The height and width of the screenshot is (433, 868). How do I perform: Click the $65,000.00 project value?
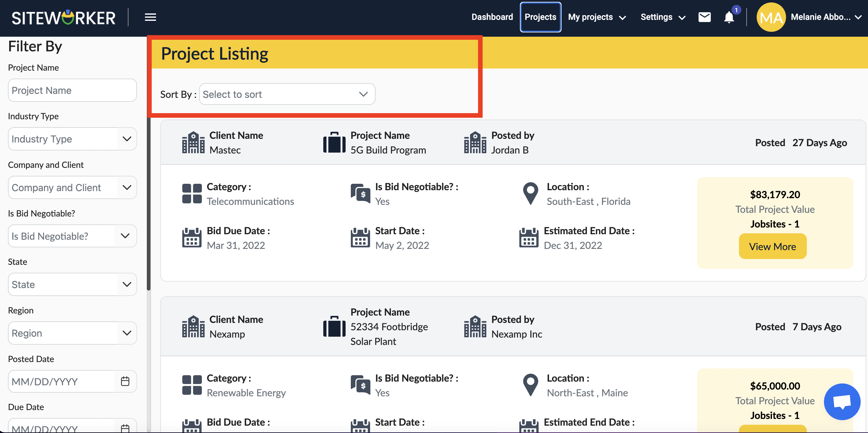point(775,386)
